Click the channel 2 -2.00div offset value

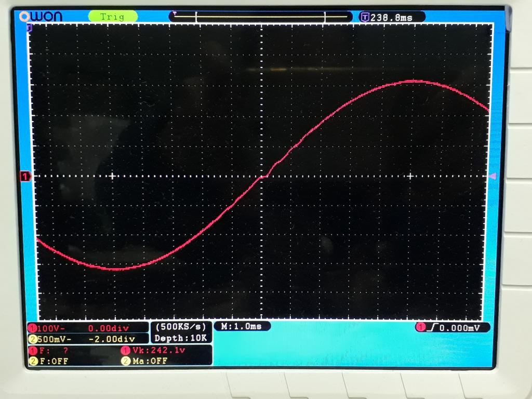112,339
